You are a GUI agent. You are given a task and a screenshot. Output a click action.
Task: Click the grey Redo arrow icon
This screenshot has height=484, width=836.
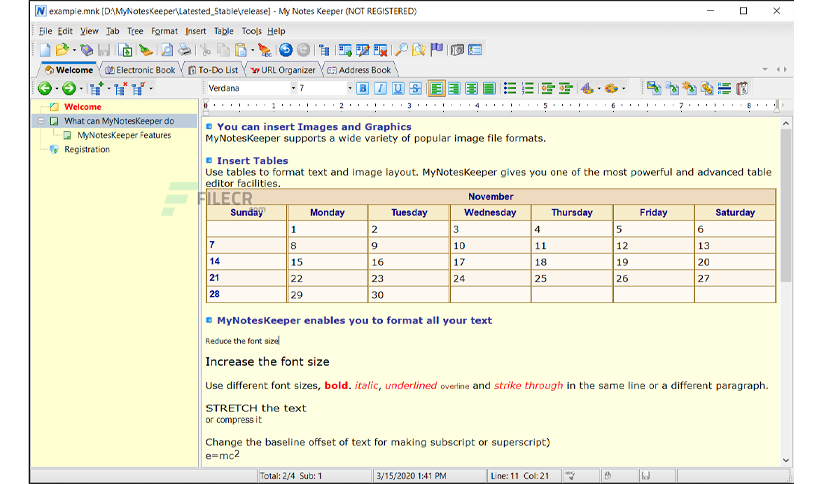click(x=303, y=50)
